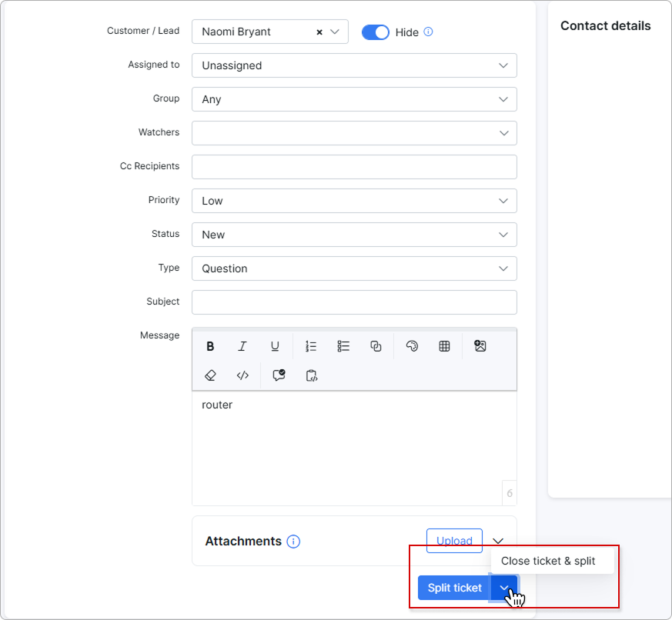Click the paste code clipboard icon
The height and width of the screenshot is (620, 672).
312,375
